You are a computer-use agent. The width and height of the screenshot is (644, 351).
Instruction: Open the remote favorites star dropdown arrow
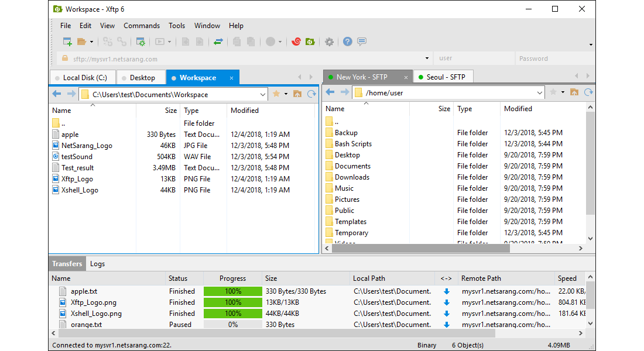coord(563,92)
